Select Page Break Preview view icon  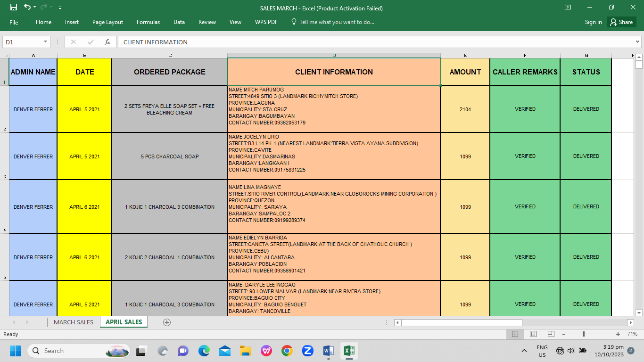(x=551, y=334)
